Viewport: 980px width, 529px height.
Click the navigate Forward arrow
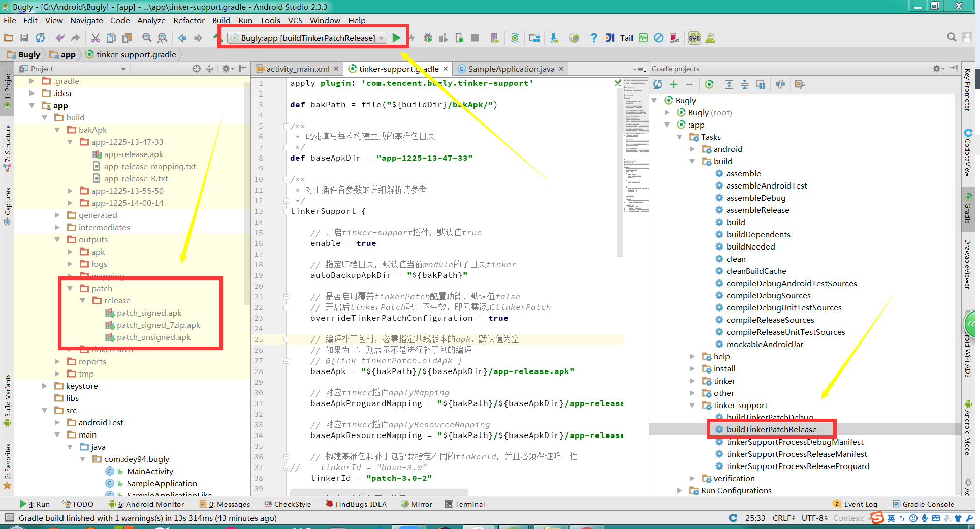[198, 38]
